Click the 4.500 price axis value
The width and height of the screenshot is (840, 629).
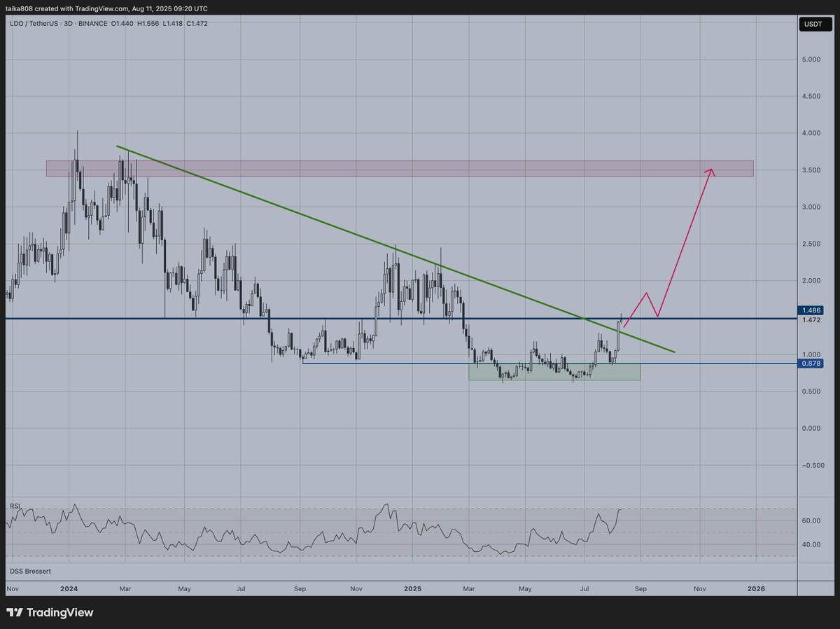click(x=812, y=97)
